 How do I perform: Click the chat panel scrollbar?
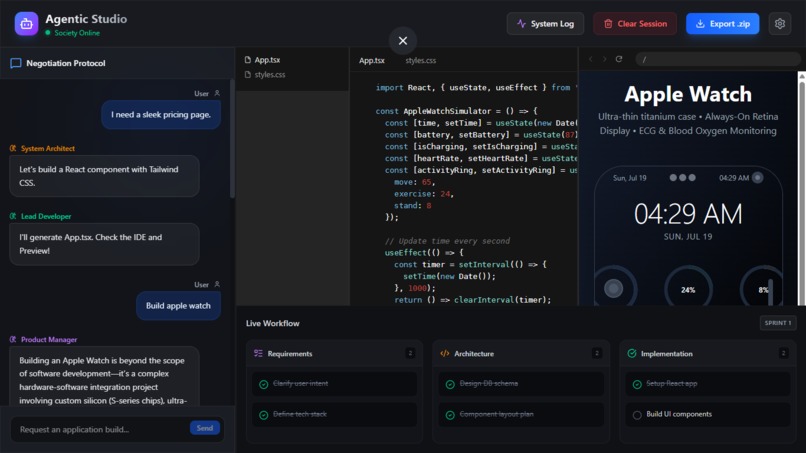[232, 139]
